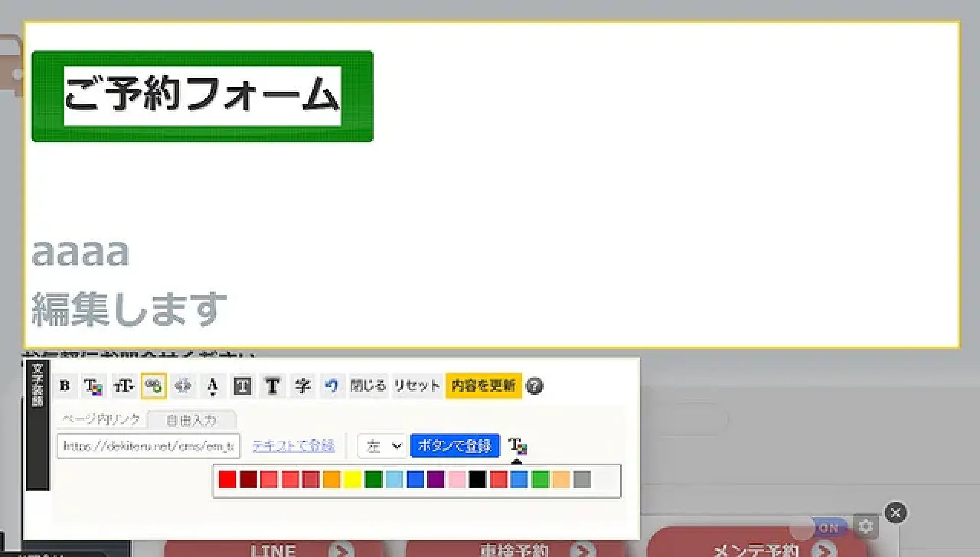
Task: Toggle bold text formatting
Action: (x=64, y=386)
